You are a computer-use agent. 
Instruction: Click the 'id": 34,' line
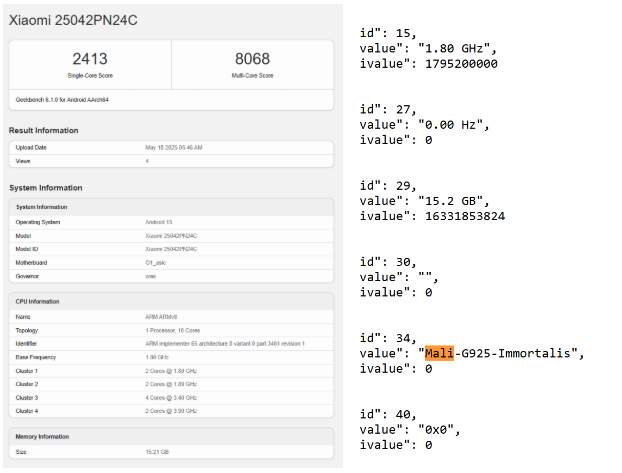pyautogui.click(x=388, y=338)
